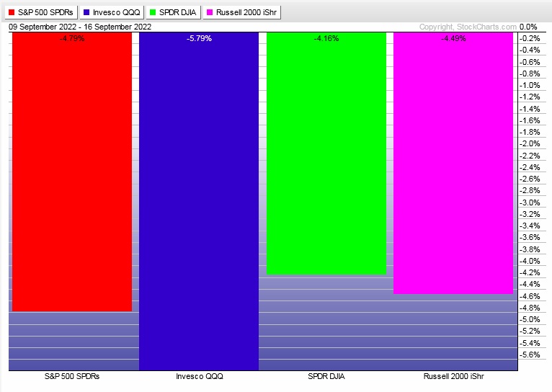
Task: Click the -2.6% y-axis label
Action: click(530, 179)
